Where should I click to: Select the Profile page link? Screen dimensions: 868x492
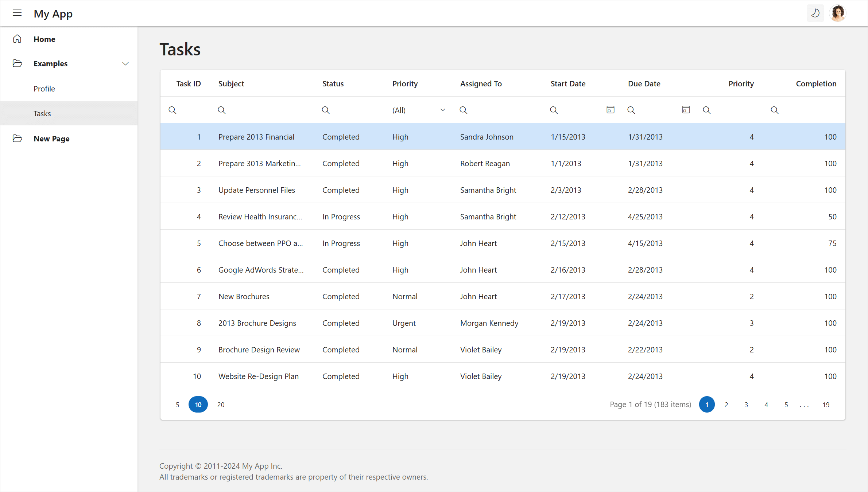click(x=44, y=88)
